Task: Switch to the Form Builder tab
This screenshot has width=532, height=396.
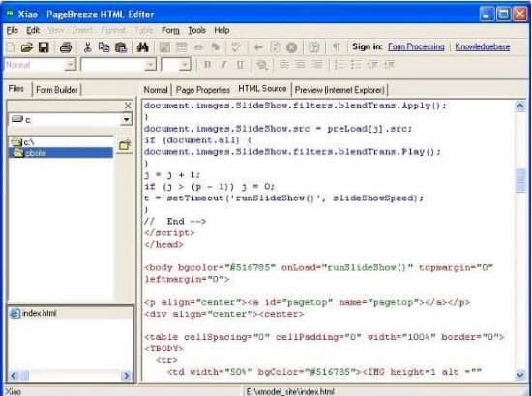Action: pyautogui.click(x=57, y=90)
